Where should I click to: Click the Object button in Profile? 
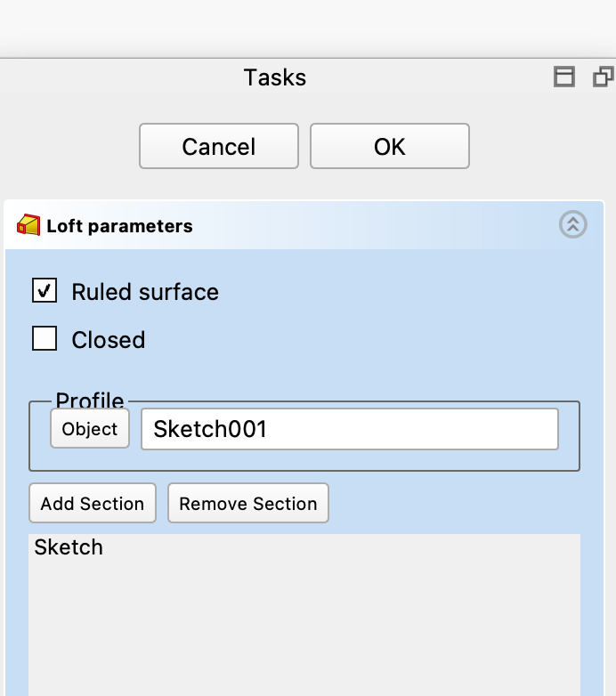point(90,429)
